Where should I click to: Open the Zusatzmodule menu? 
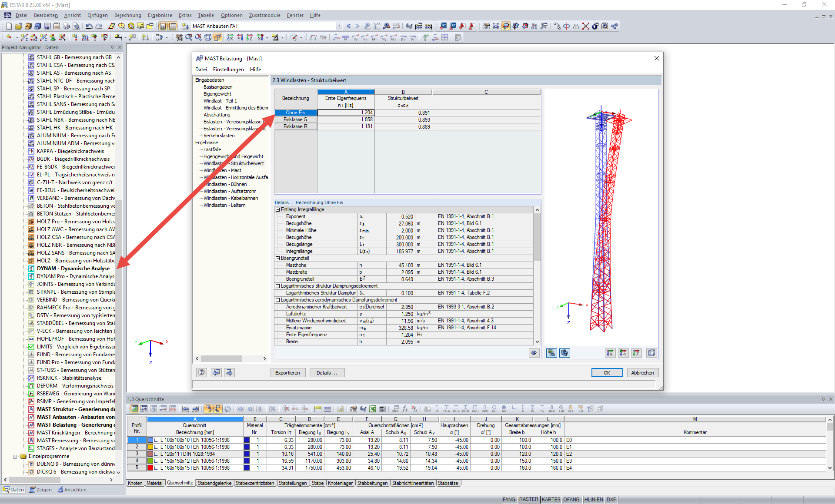(x=264, y=15)
